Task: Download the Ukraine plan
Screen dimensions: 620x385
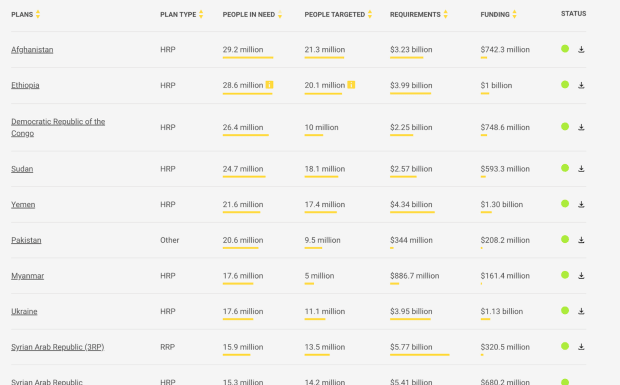Action: coord(581,311)
